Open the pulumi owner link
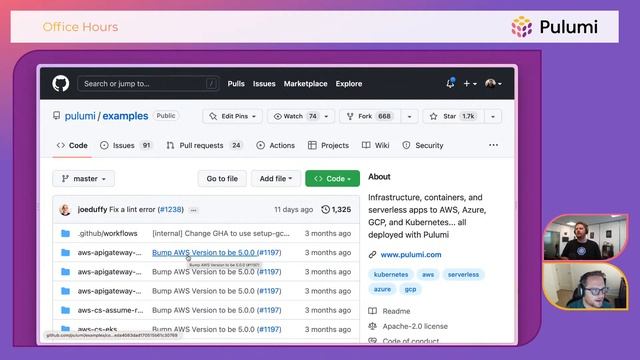640x360 pixels. (80, 116)
